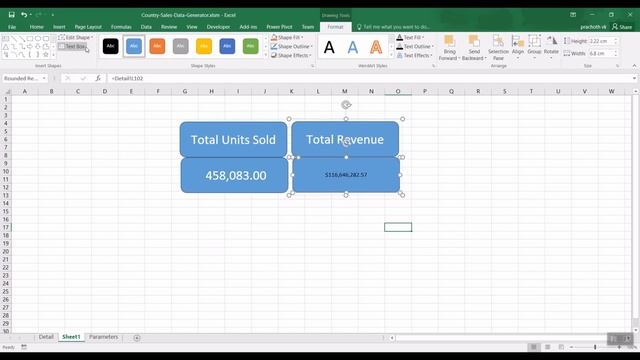
Task: Apply light blue shape style preset
Action: [x=134, y=46]
